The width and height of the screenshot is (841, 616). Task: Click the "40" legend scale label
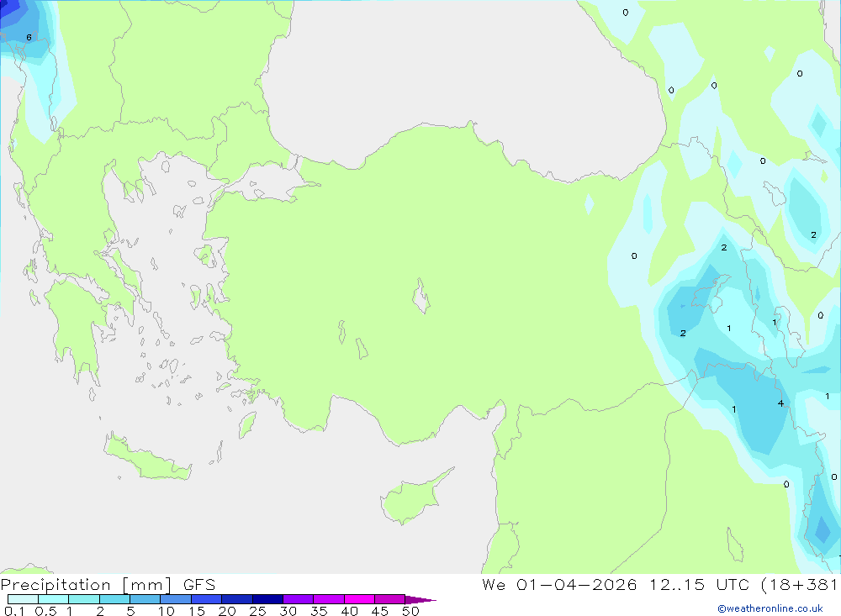point(349,611)
